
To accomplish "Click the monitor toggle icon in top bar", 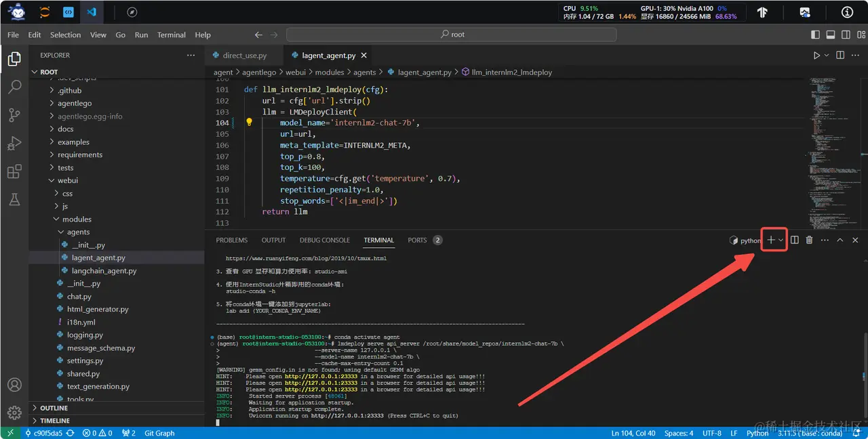I will pyautogui.click(x=805, y=12).
